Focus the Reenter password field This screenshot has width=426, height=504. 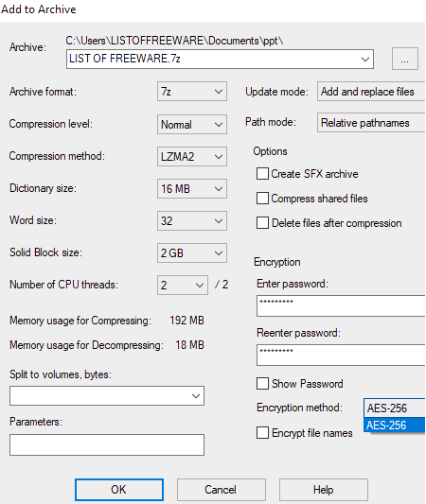click(x=341, y=356)
